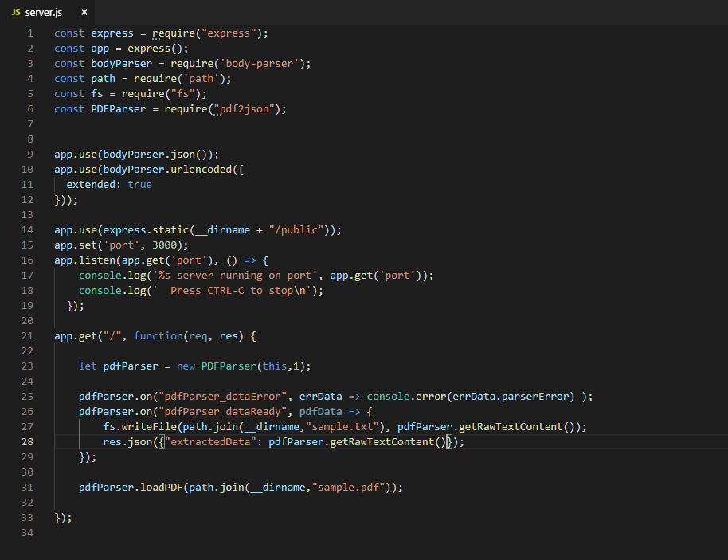Image resolution: width=728 pixels, height=560 pixels.
Task: Click the "fs" string on line 5
Action: 183,94
